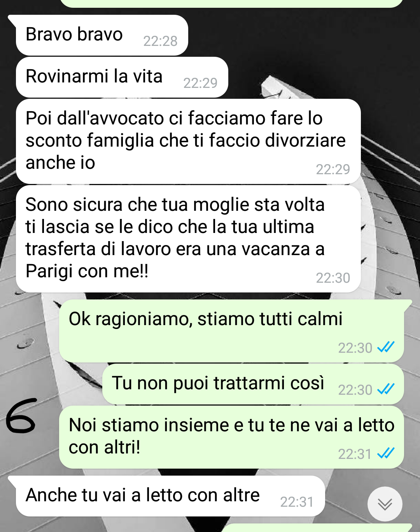Tap the 22:28 timestamp on 'Bravo bravo'
Screen dimensions: 420x532
coord(160,41)
